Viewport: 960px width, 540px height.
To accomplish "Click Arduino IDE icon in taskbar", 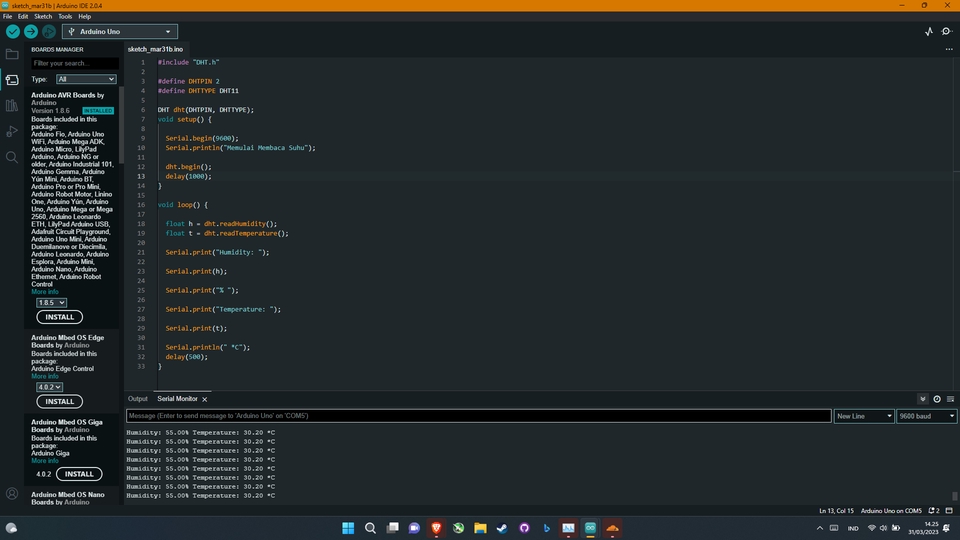I will point(590,528).
